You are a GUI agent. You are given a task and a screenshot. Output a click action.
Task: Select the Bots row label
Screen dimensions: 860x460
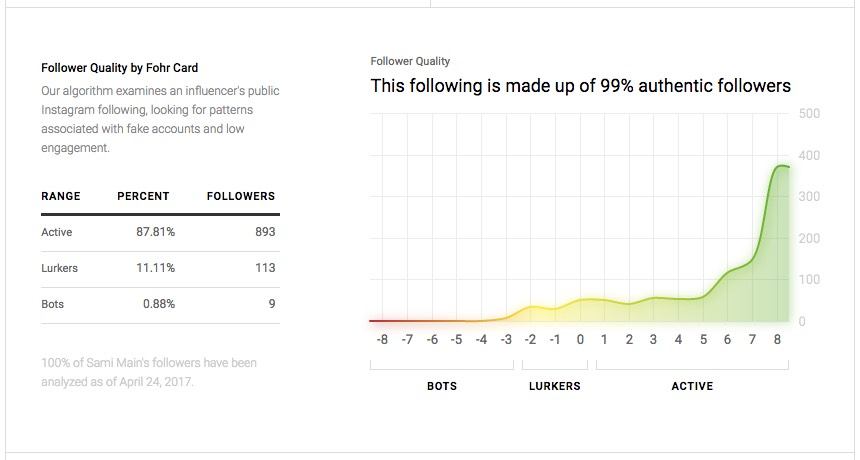click(52, 304)
